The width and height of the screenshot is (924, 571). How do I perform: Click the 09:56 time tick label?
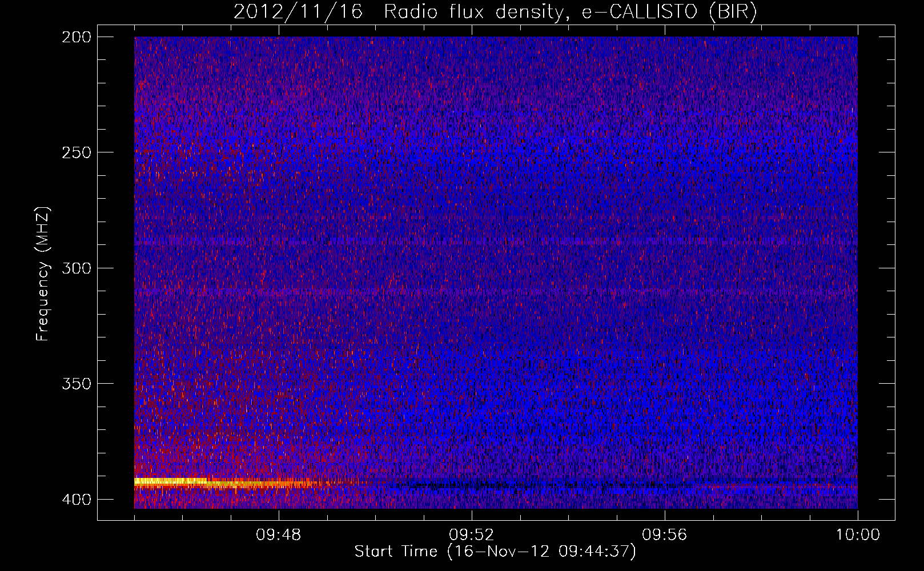pyautogui.click(x=665, y=535)
